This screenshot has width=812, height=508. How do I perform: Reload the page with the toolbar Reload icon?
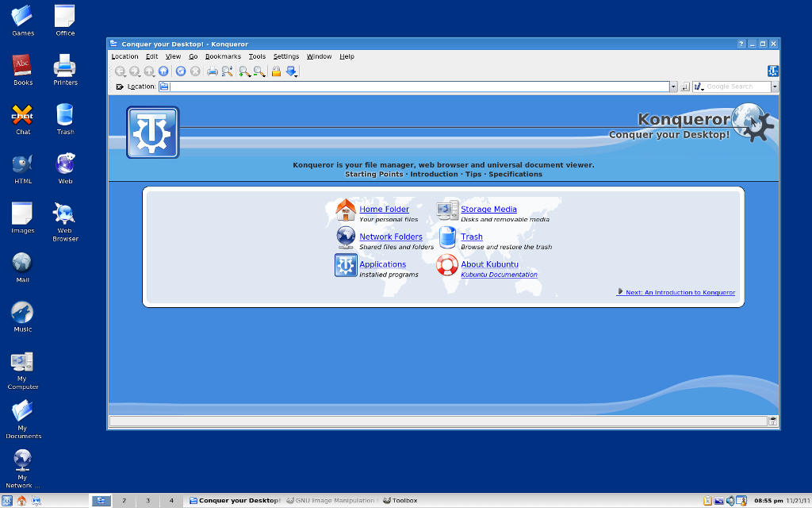click(x=181, y=71)
